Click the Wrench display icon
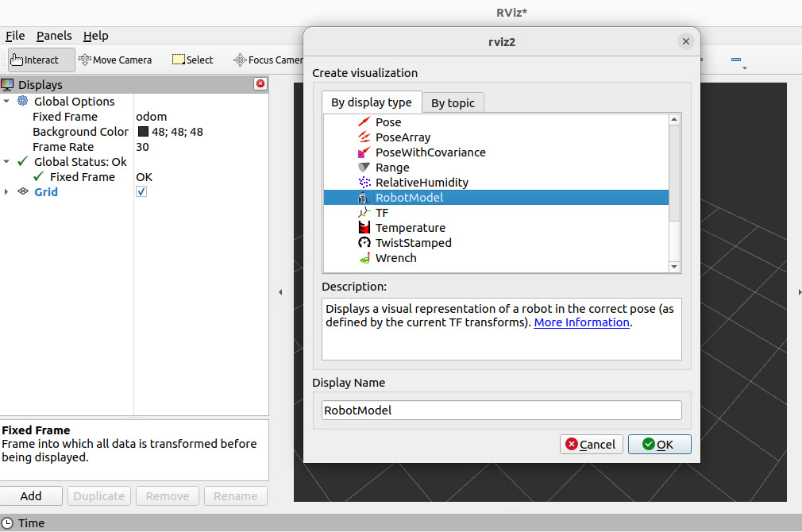802x532 pixels. click(x=364, y=258)
